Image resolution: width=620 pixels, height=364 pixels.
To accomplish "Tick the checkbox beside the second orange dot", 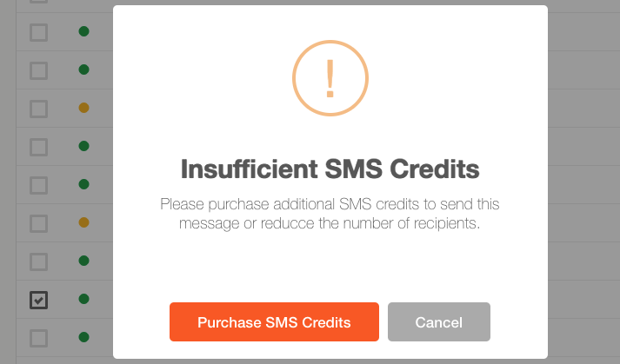I will click(x=39, y=223).
